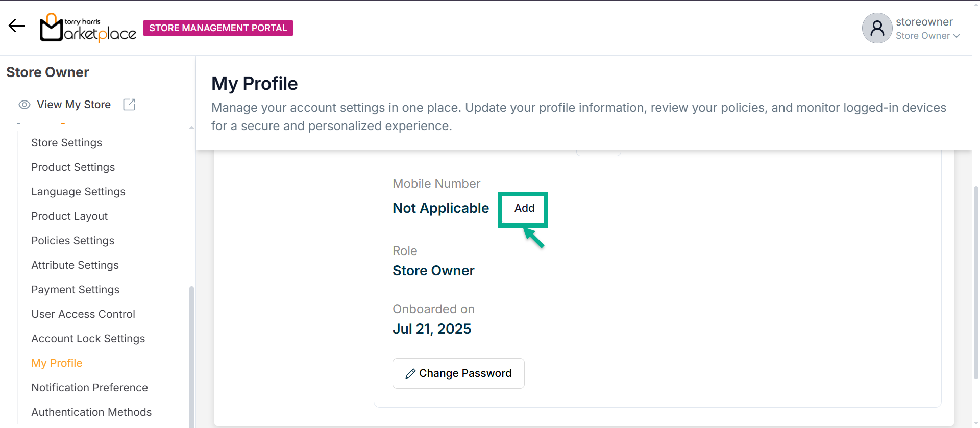The image size is (980, 428).
Task: Click the Change Password button
Action: click(458, 373)
